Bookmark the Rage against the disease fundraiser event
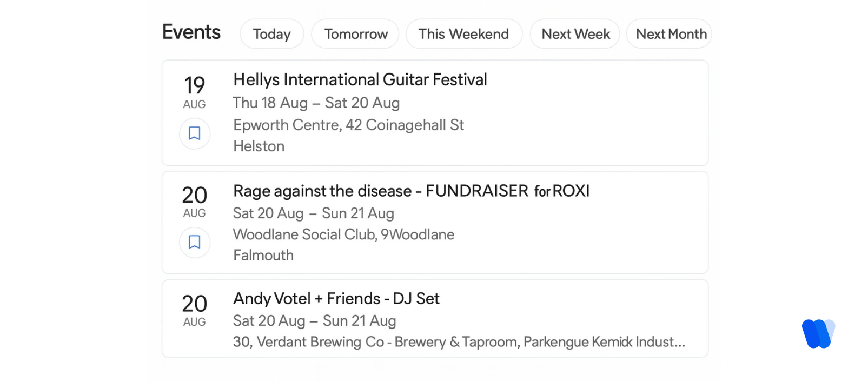The height and width of the screenshot is (382, 868). (194, 243)
